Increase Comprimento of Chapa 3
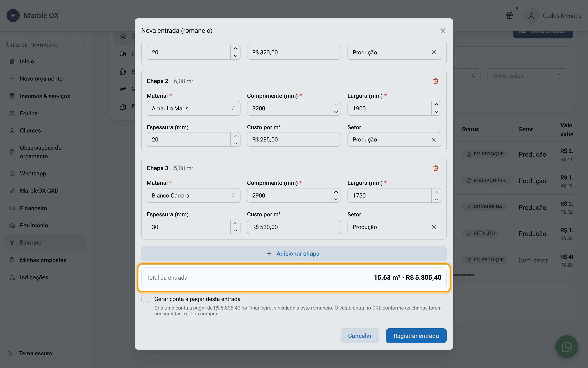The image size is (588, 368). [336, 192]
